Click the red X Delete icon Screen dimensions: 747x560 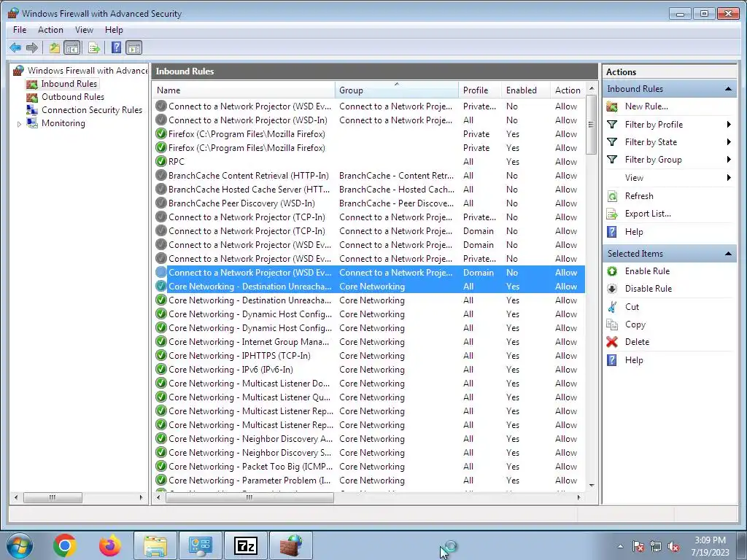[612, 342]
